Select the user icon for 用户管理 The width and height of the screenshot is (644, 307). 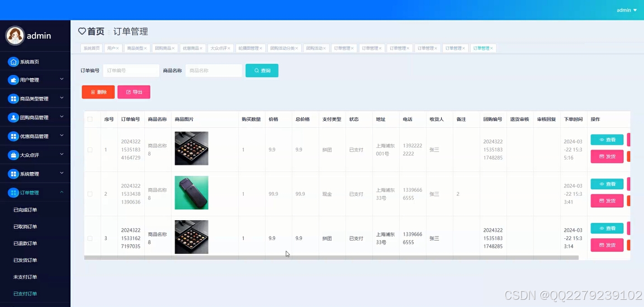point(13,79)
